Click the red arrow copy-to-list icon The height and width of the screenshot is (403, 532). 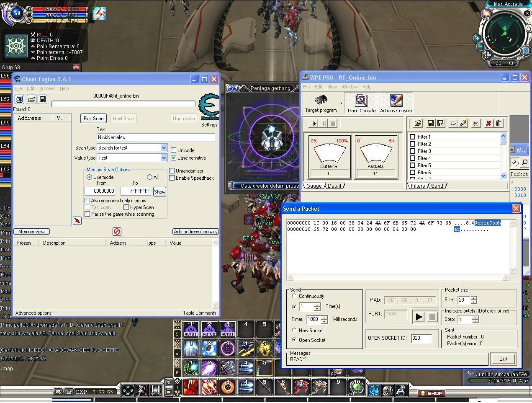pos(77,220)
